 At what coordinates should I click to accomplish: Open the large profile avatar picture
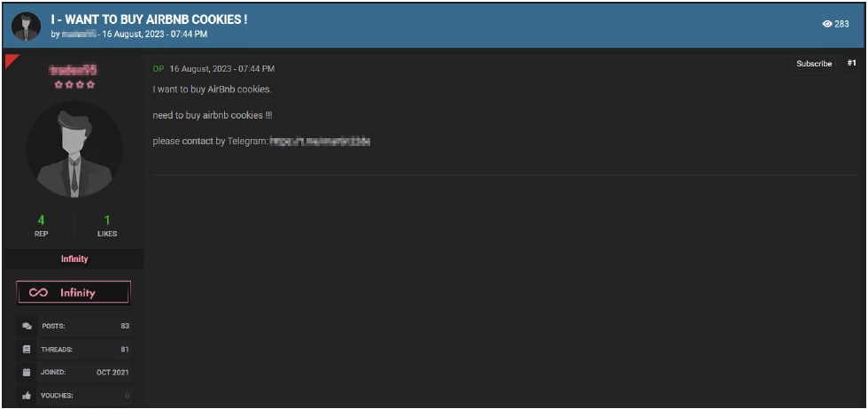pyautogui.click(x=74, y=149)
